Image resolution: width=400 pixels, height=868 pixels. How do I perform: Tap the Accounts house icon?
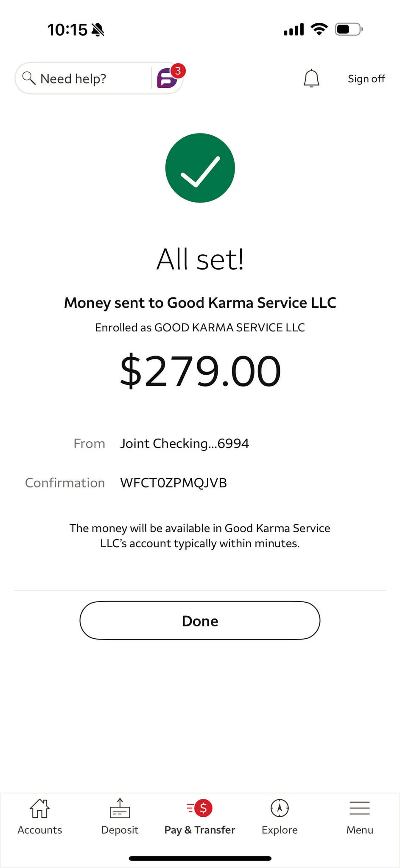[x=39, y=808]
